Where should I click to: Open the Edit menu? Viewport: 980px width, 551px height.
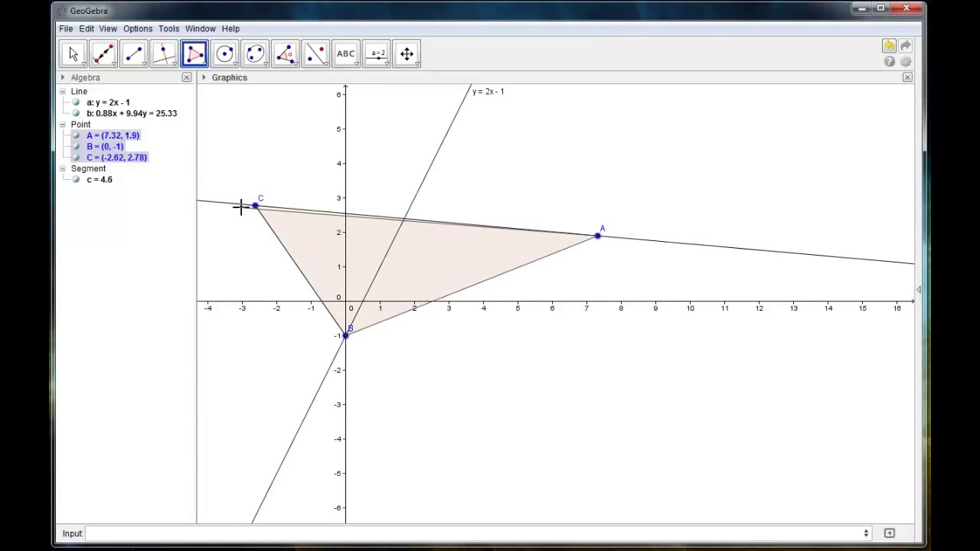(x=87, y=28)
